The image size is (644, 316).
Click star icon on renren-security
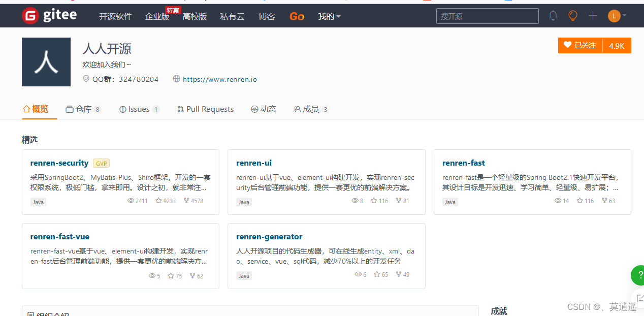pos(158,201)
